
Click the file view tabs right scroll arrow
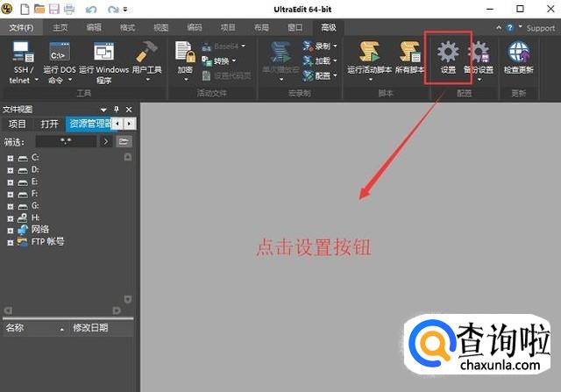130,124
